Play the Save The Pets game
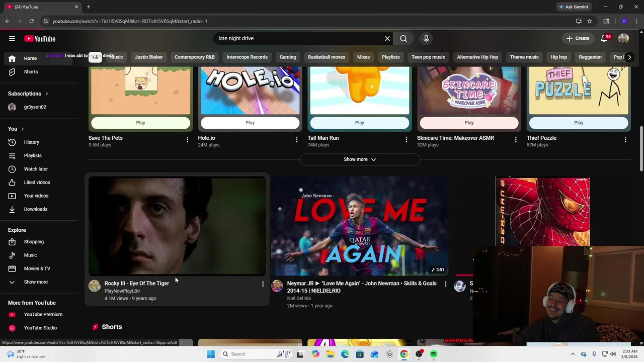Viewport: 644px width, 362px height. pos(140,123)
